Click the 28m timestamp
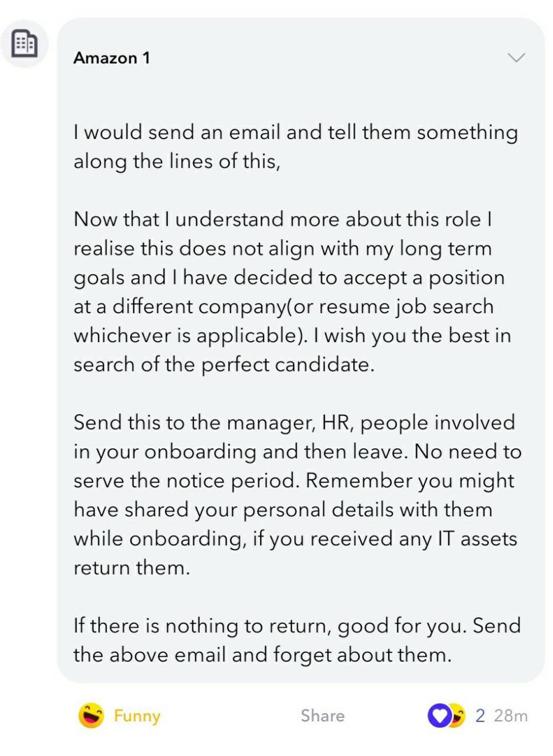This screenshot has width=553, height=756. coord(511,716)
